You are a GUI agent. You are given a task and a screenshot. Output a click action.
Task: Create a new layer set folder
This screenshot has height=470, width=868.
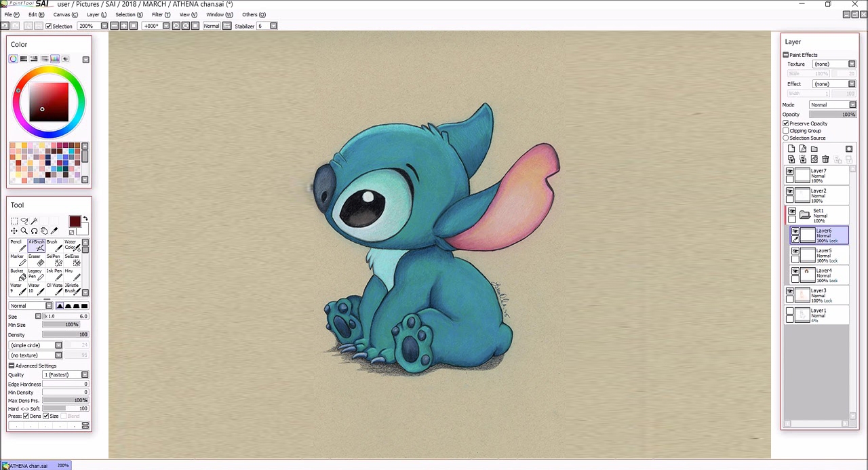pos(814,149)
